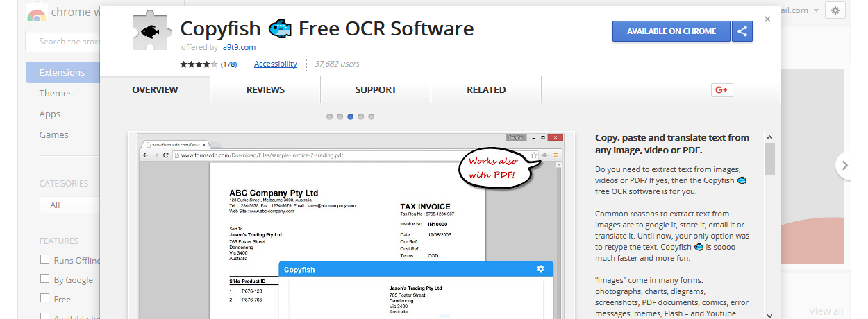Click the 'Copy, paste and translate text' heading
This screenshot has height=319, width=868.
tap(672, 144)
